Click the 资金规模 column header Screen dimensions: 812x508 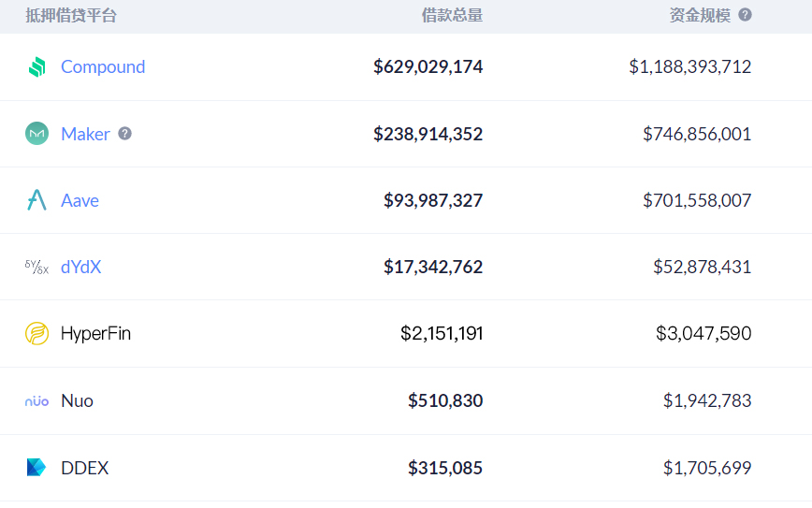(x=700, y=15)
